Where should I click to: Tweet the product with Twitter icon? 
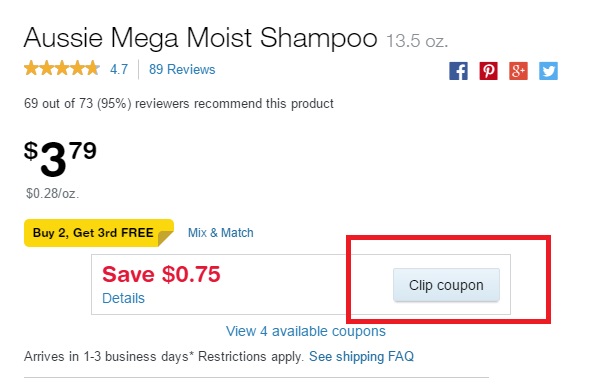pos(548,71)
